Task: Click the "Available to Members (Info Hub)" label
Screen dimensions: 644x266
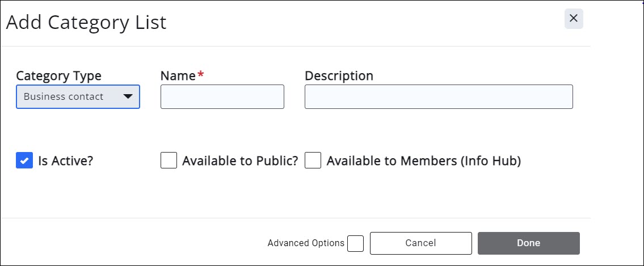Action: (423, 161)
